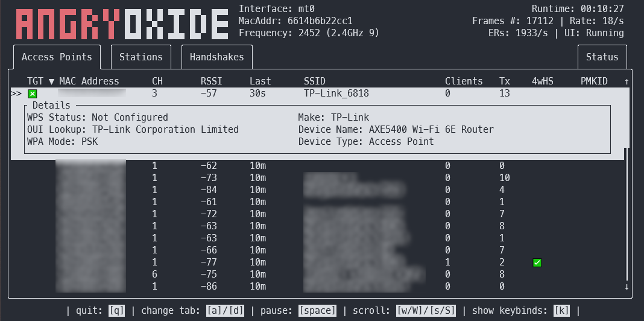This screenshot has height=321, width=644.
Task: Click WPA Mode: PSK in Details
Action: click(63, 142)
